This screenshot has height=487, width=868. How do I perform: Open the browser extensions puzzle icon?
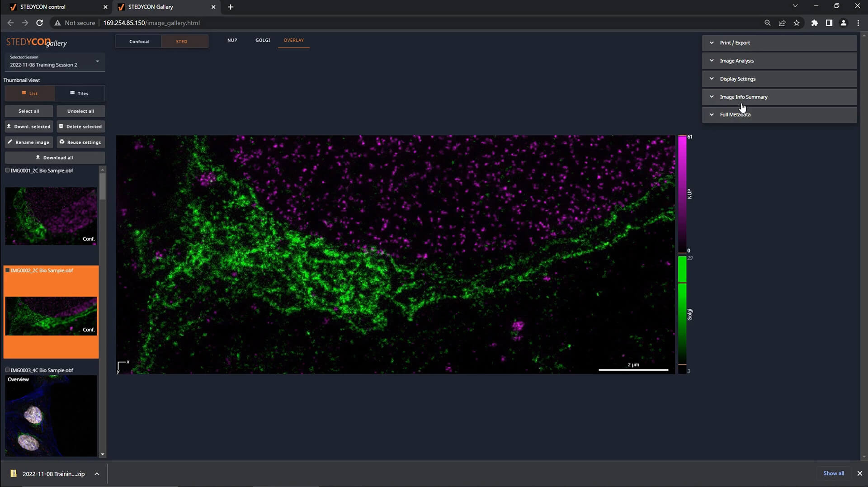(x=814, y=23)
